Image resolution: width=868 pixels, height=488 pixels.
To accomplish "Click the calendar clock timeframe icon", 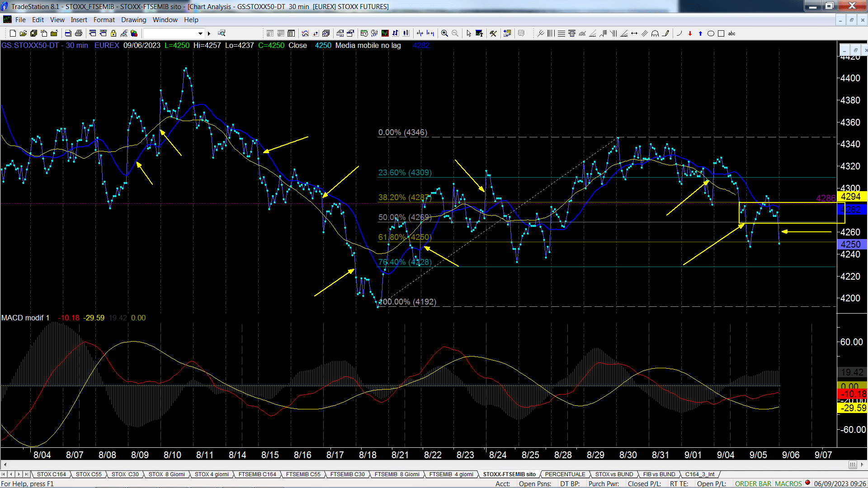I will point(364,33).
